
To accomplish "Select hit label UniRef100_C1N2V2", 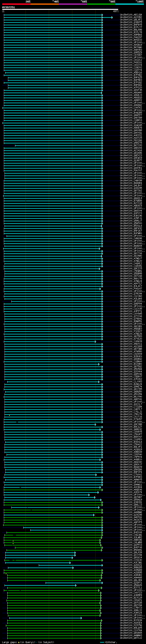I will [x=131, y=67].
